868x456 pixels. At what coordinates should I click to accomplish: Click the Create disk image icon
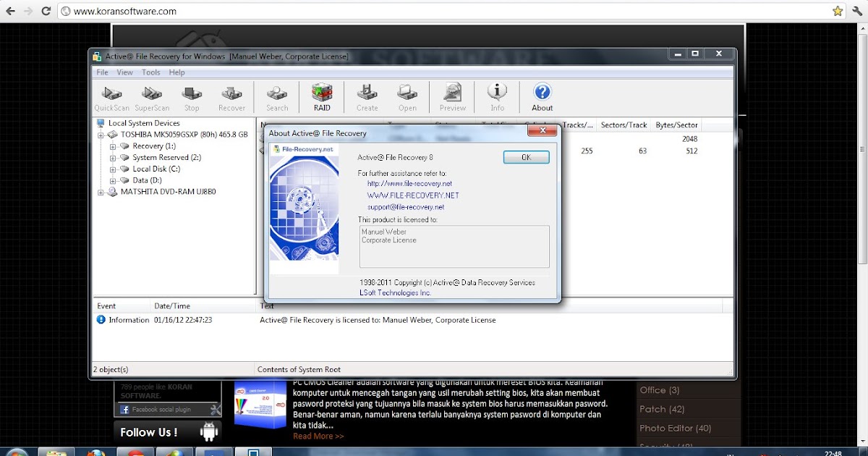[367, 98]
